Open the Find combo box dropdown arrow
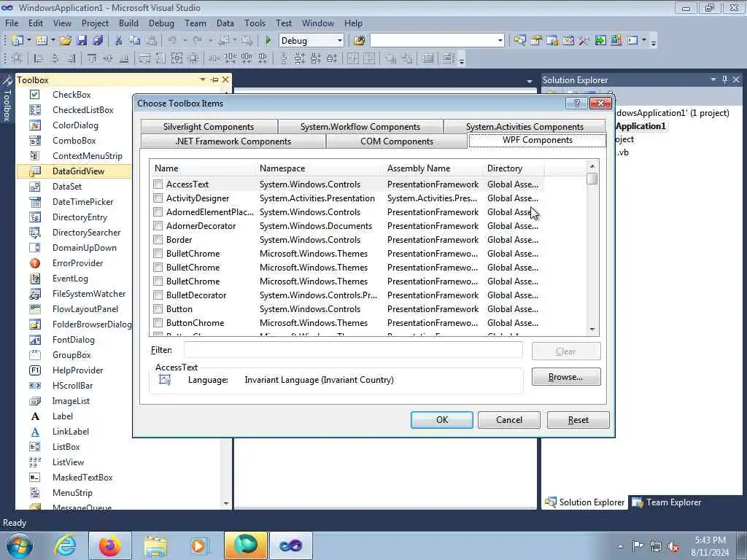747x560 pixels. tap(500, 41)
